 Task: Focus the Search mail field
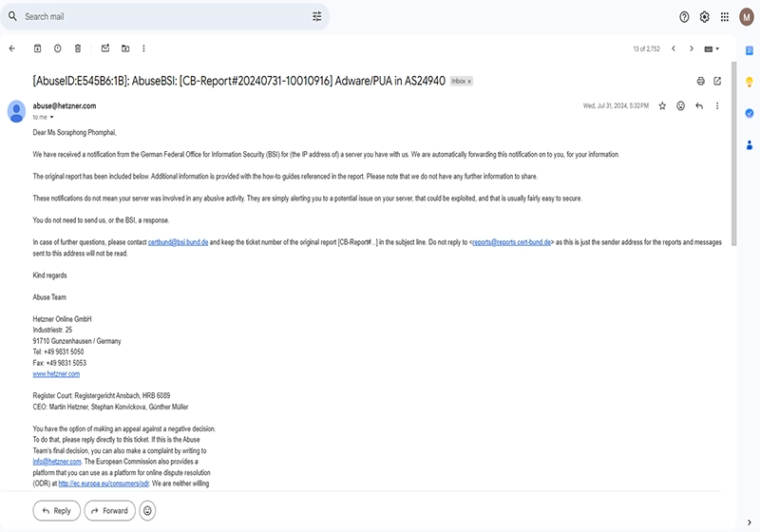pyautogui.click(x=164, y=16)
